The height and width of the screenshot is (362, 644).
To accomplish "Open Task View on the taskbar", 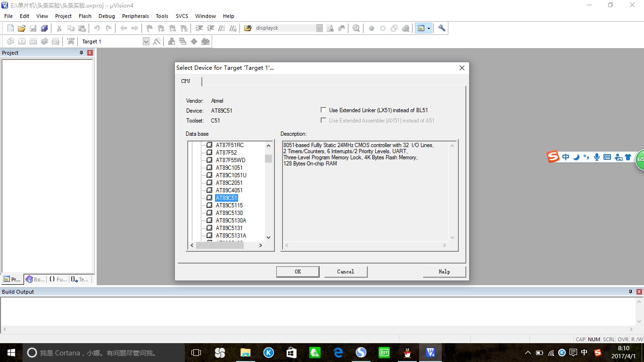I will click(x=196, y=353).
